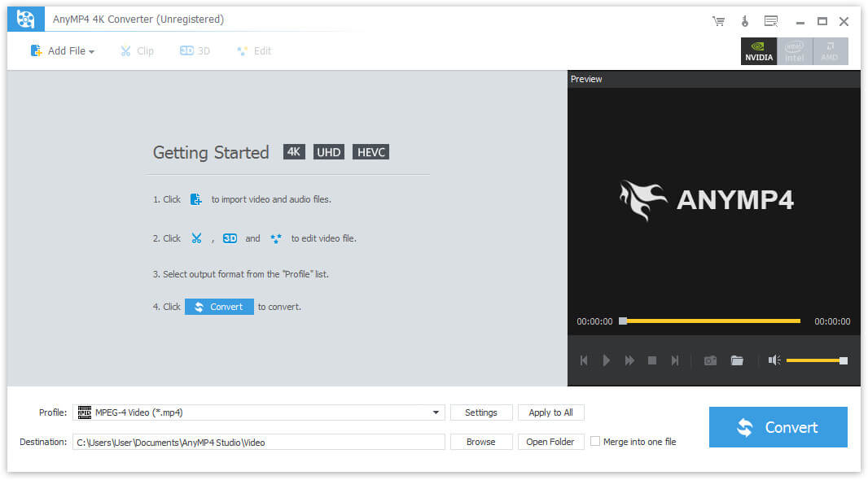Fast forward the preview
The height and width of the screenshot is (480, 868).
(x=629, y=360)
